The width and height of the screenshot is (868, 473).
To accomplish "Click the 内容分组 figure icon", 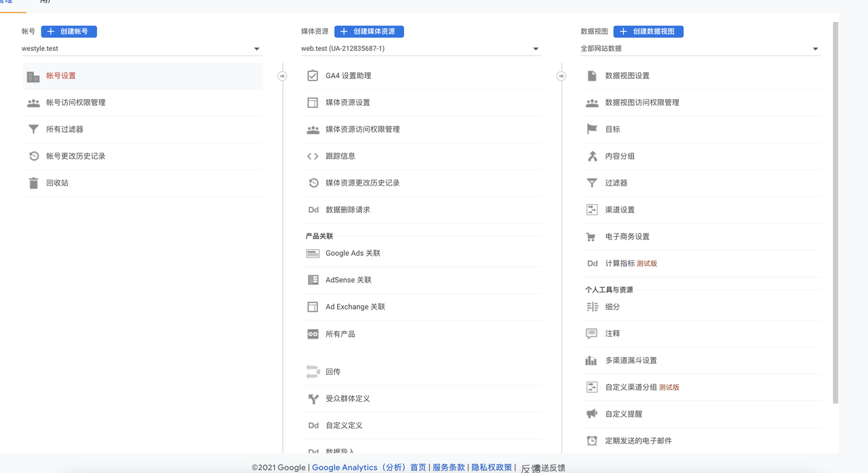I will pyautogui.click(x=592, y=156).
